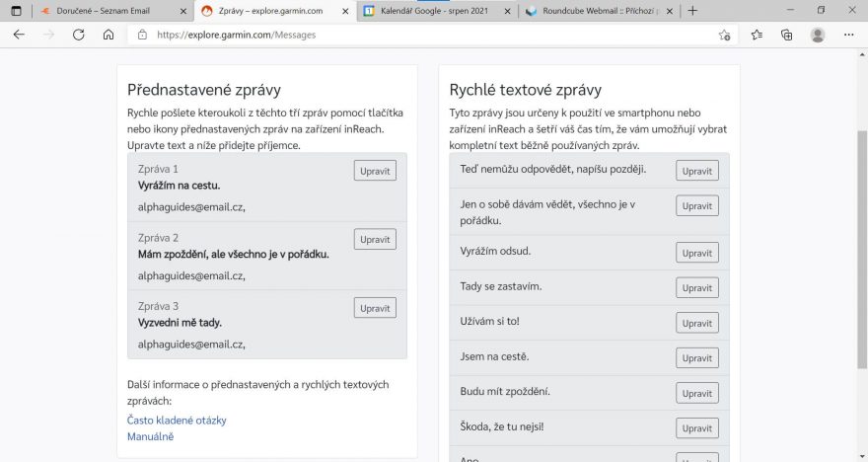
Task: Edit Zpráva 1 with its Upravit button
Action: coord(375,171)
